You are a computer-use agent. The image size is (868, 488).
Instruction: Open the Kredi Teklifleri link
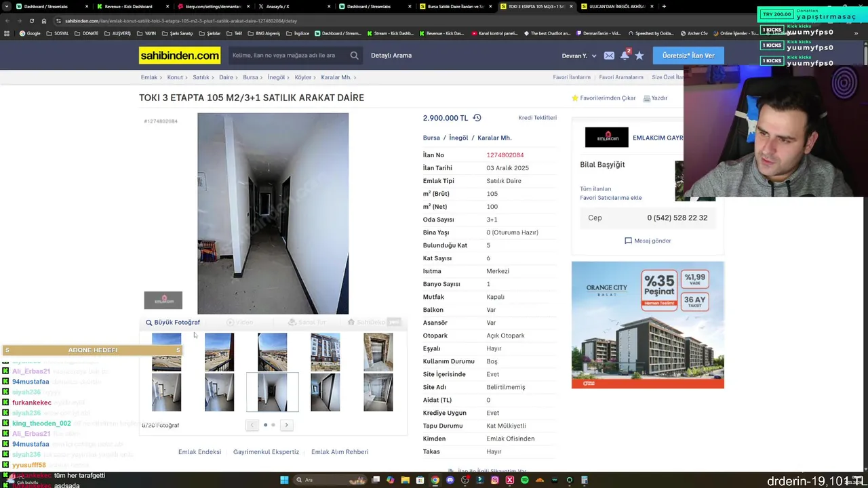[538, 118]
